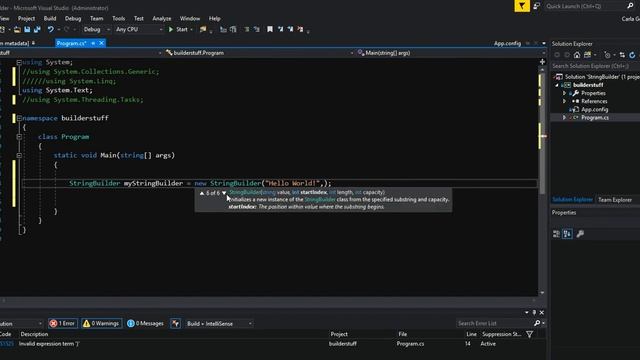This screenshot has height=360, width=640.
Task: Toggle the Error List IntelliSense code filter icon
Action: tap(176, 323)
